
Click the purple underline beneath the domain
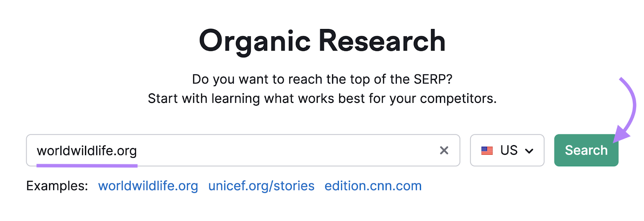click(x=87, y=165)
